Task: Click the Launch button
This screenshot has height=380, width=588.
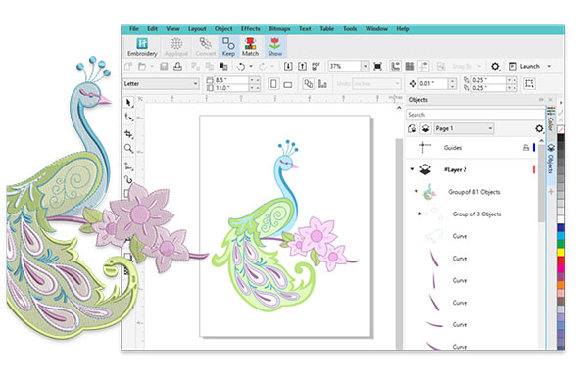Action: tap(524, 67)
